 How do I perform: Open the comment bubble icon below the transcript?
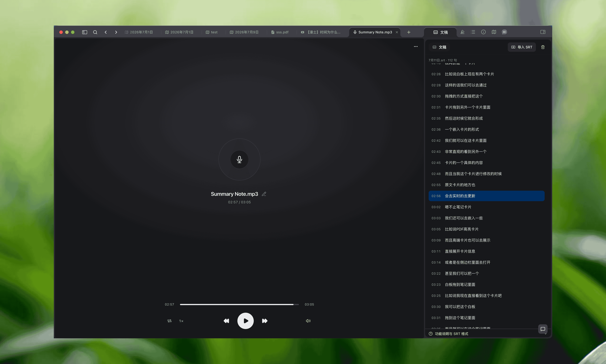tap(543, 329)
